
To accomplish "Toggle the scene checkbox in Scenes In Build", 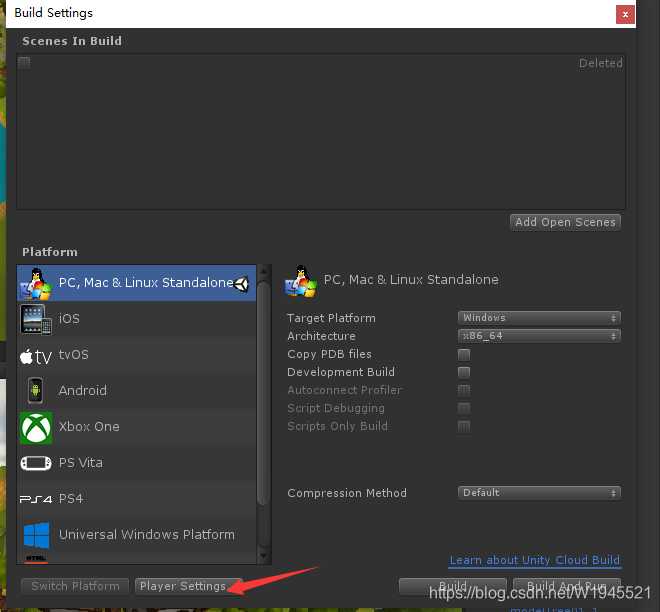I will (24, 63).
